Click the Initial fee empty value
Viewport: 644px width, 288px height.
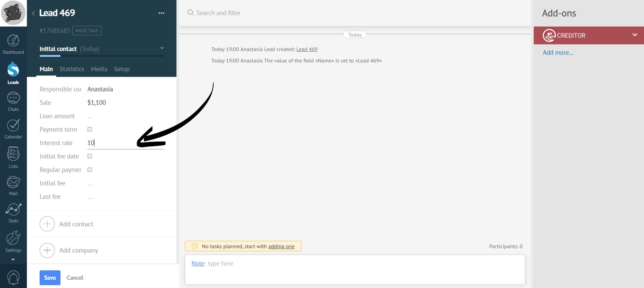(90, 184)
